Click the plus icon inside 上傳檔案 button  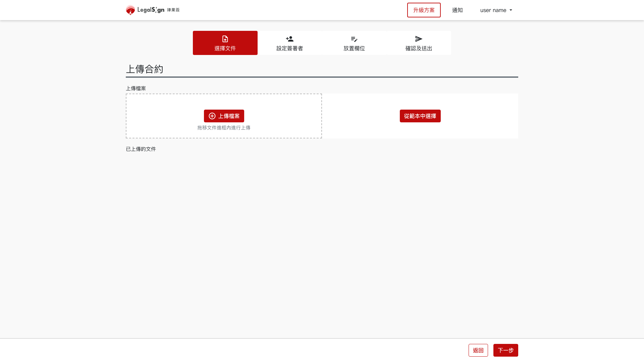(212, 116)
